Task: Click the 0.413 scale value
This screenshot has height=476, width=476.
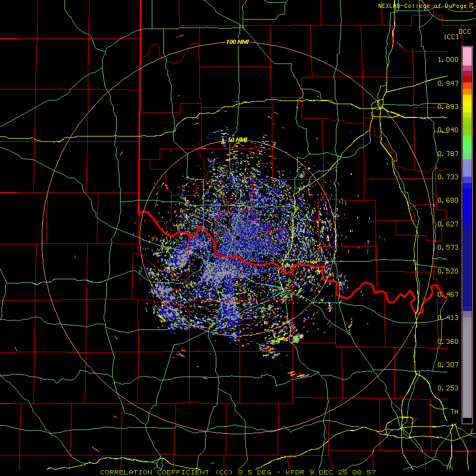Action: [448, 318]
